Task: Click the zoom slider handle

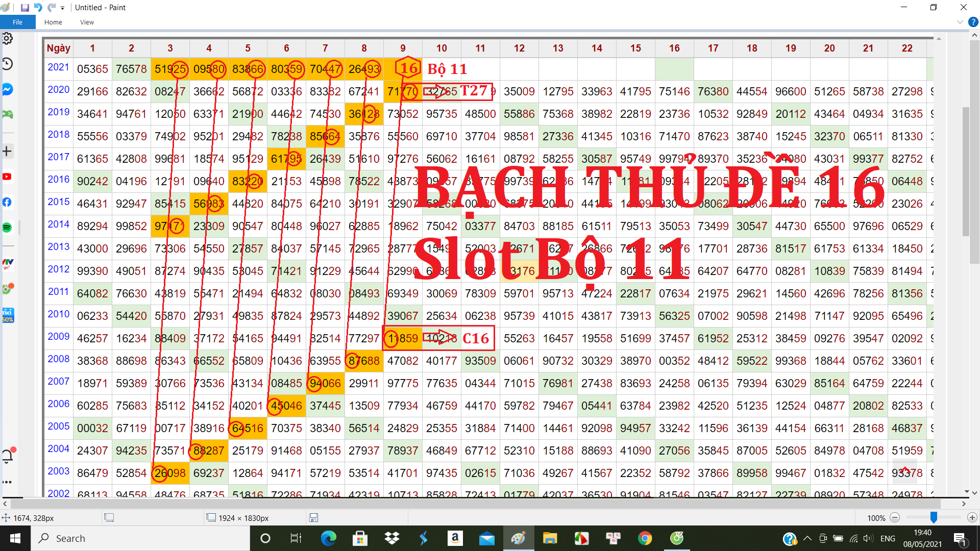Action: pyautogui.click(x=933, y=517)
